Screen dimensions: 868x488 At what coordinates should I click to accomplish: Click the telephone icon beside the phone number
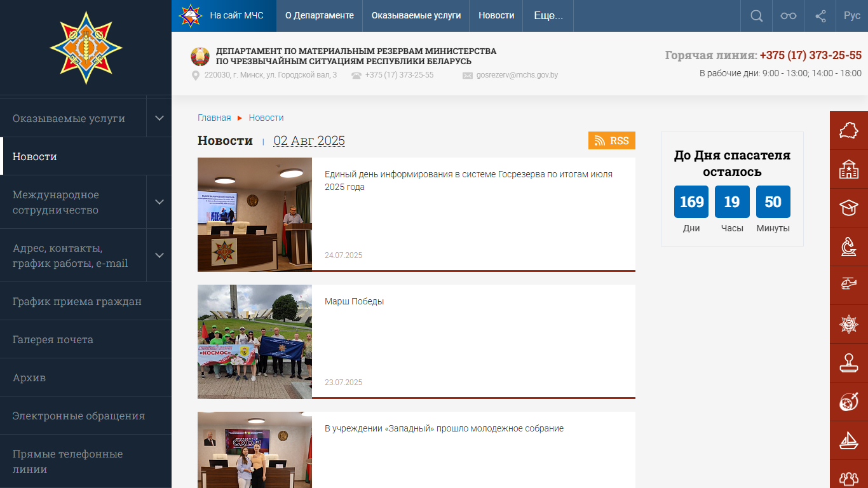click(x=356, y=75)
